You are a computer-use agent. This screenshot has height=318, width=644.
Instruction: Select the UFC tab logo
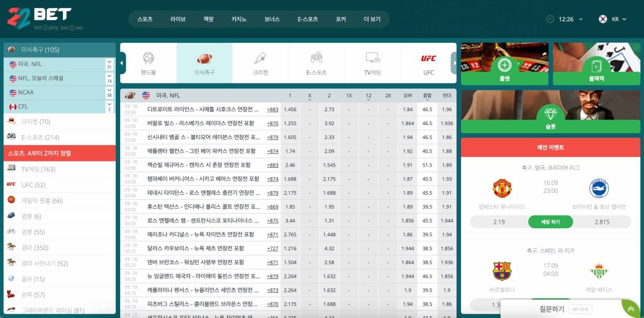[428, 58]
